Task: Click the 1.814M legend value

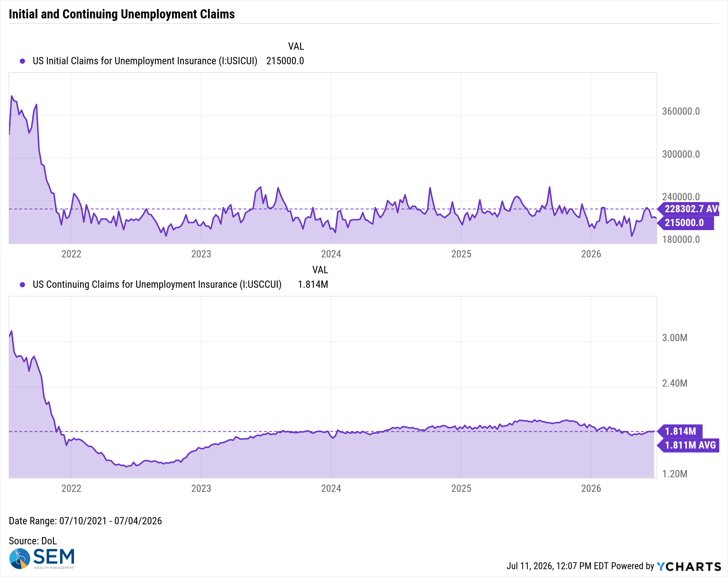Action: (x=313, y=284)
